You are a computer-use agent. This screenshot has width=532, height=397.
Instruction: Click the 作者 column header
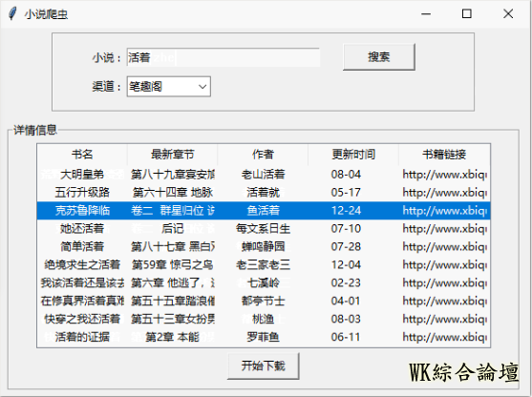[263, 155]
